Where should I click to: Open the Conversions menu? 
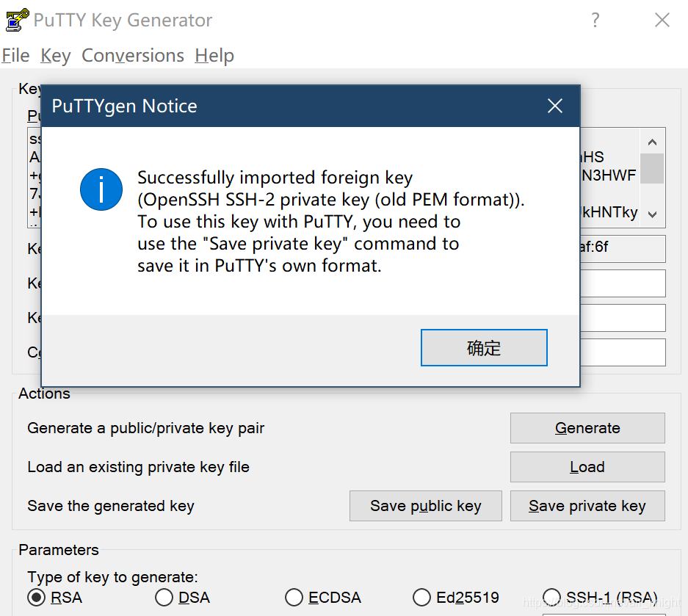[x=132, y=56]
